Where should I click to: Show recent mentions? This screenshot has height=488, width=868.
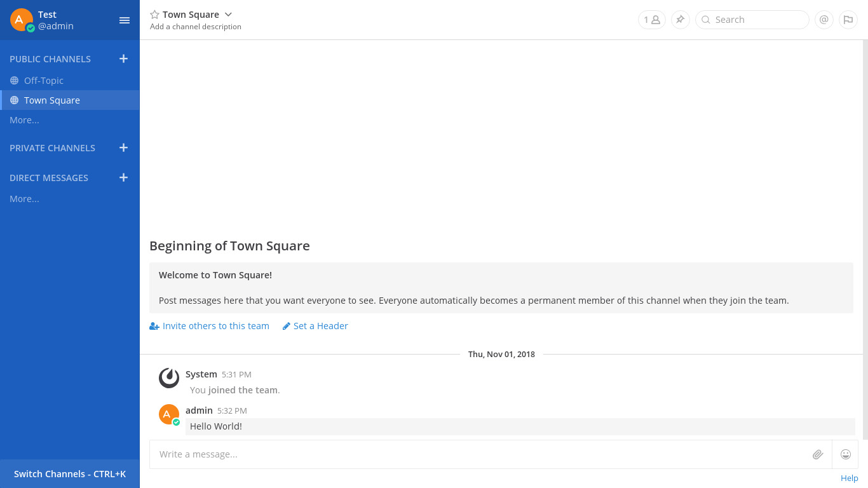824,20
